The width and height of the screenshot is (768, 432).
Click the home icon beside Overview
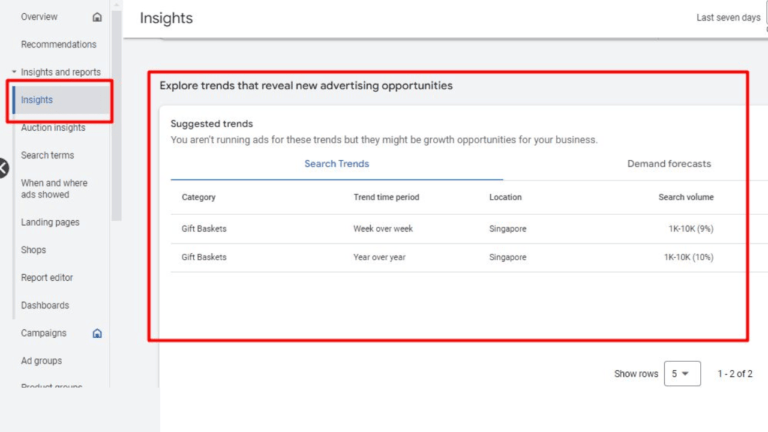97,17
